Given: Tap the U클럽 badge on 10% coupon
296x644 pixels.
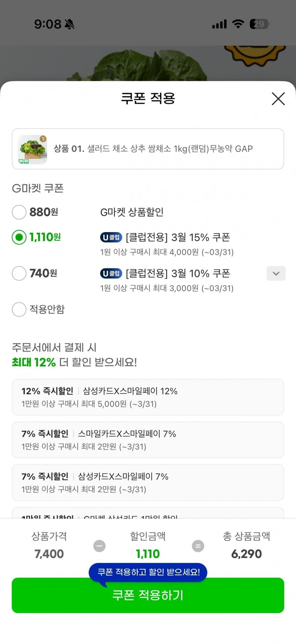Looking at the screenshot, I should [x=111, y=273].
